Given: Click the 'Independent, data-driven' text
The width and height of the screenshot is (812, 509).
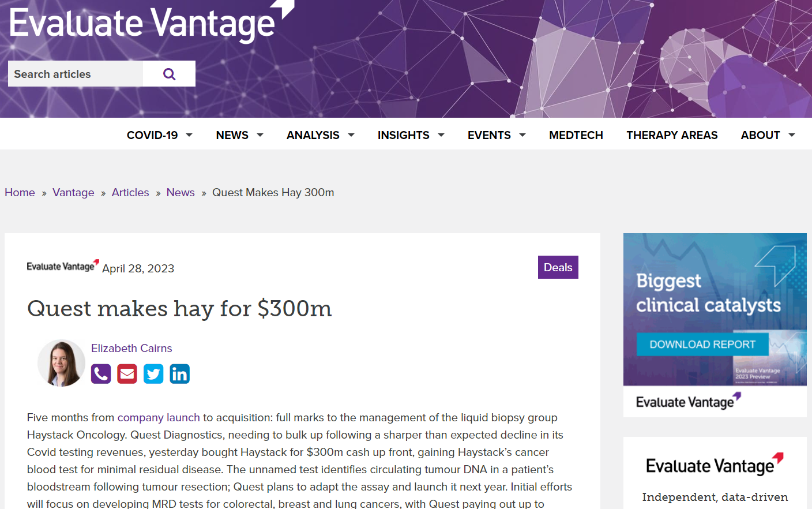Looking at the screenshot, I should coord(715,497).
